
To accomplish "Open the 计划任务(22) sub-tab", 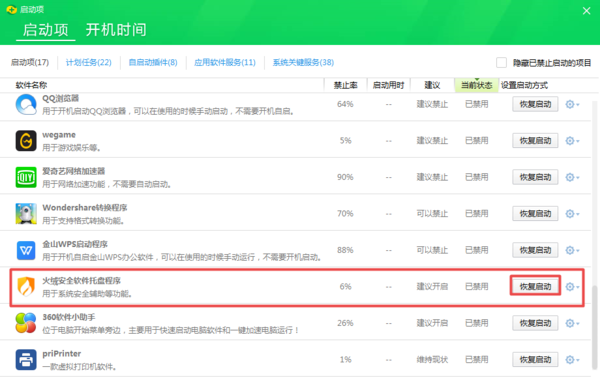I will click(88, 62).
